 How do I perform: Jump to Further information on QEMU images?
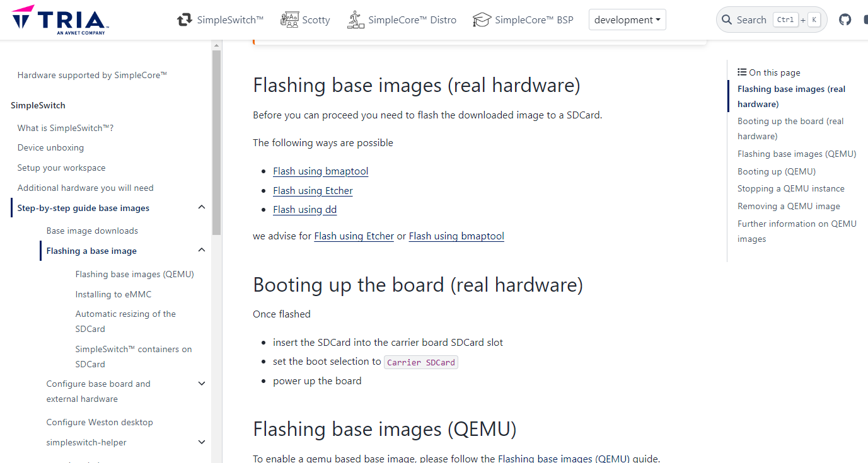pyautogui.click(x=797, y=231)
